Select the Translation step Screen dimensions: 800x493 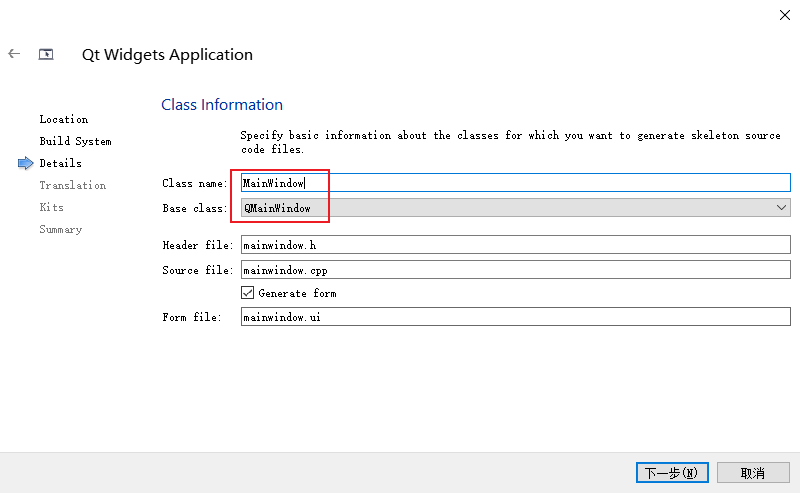tap(73, 185)
